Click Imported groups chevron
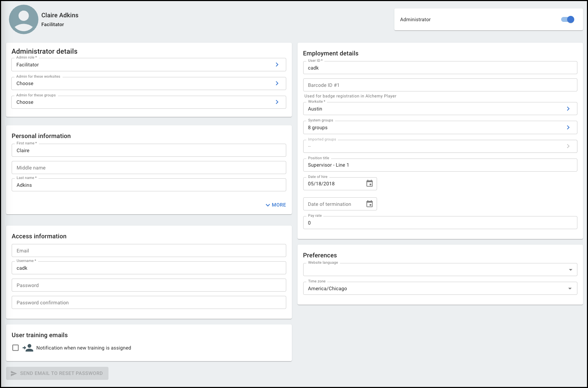The height and width of the screenshot is (388, 588). pyautogui.click(x=568, y=146)
